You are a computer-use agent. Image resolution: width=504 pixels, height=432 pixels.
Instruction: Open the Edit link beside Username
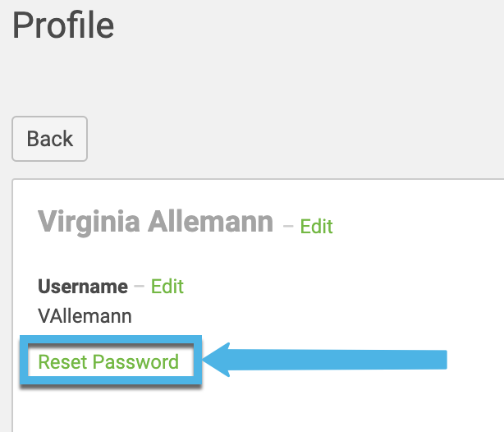(x=167, y=286)
